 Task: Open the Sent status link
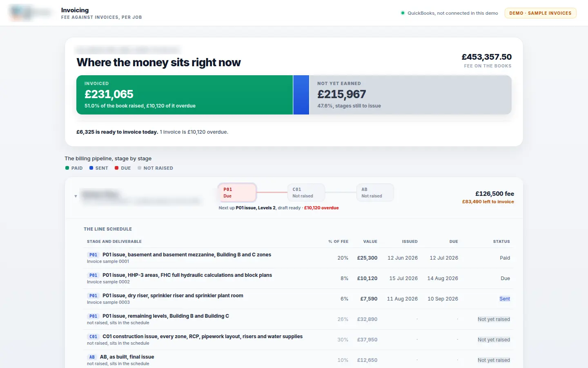pyautogui.click(x=505, y=299)
